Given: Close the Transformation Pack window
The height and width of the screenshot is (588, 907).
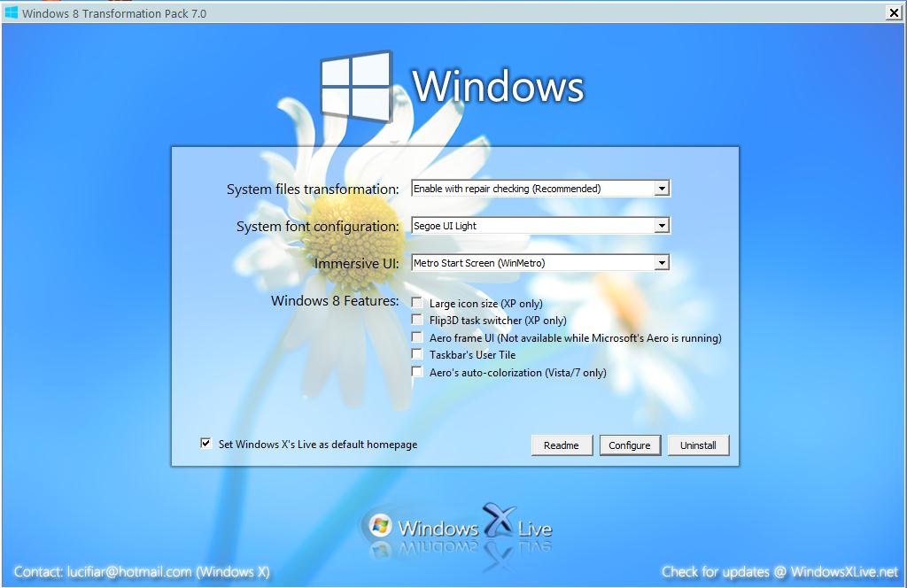Looking at the screenshot, I should [x=894, y=12].
